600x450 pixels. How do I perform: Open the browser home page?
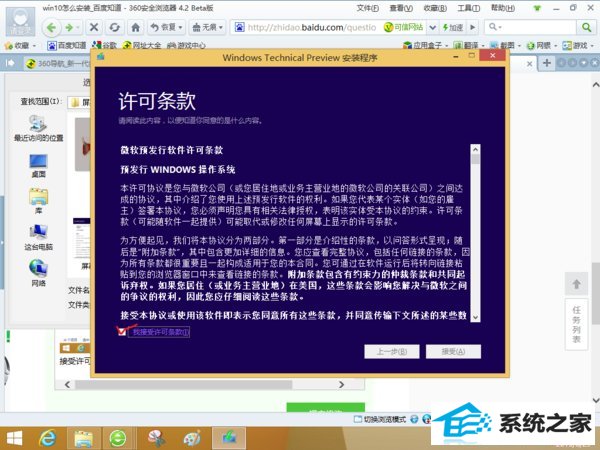(135, 27)
